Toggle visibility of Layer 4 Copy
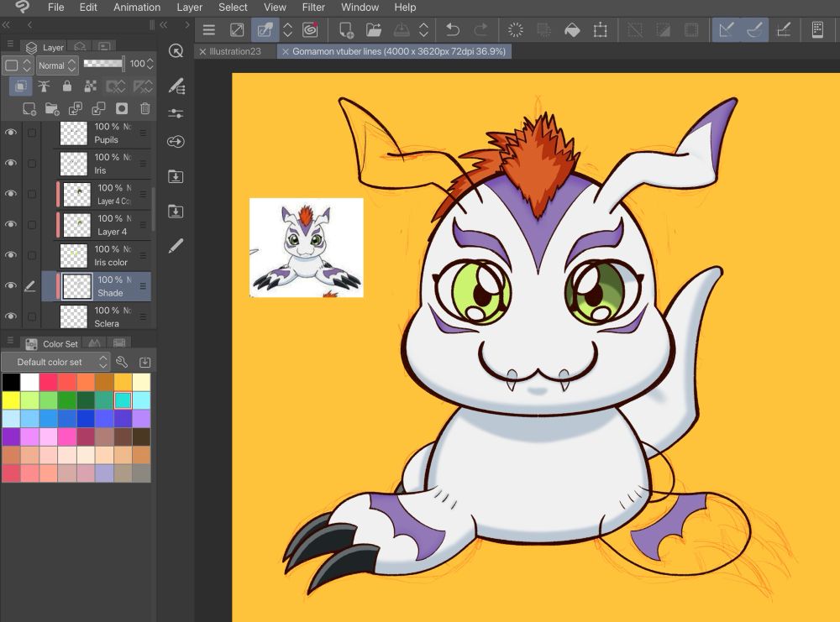Screen dimensions: 840x622 11,193
